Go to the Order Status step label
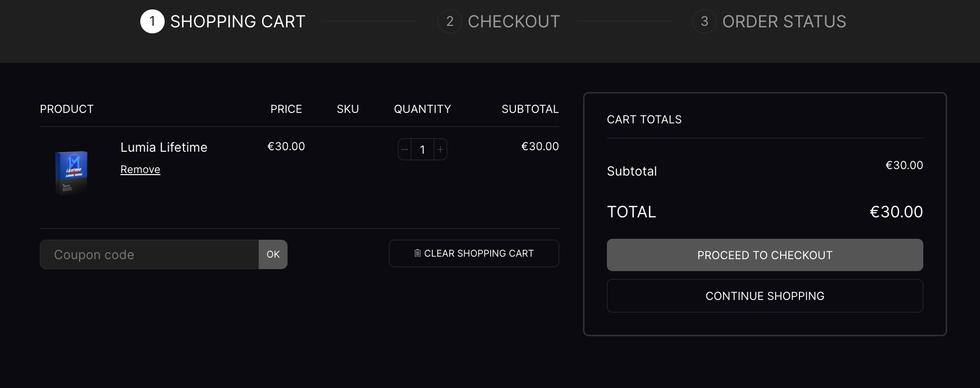This screenshot has width=980, height=388. click(x=784, y=21)
